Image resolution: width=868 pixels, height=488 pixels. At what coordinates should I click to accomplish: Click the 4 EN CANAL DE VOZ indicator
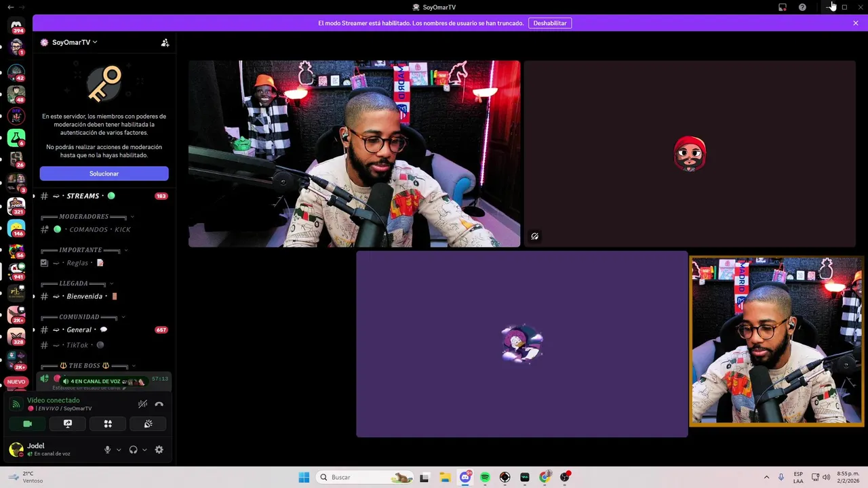[x=103, y=382]
